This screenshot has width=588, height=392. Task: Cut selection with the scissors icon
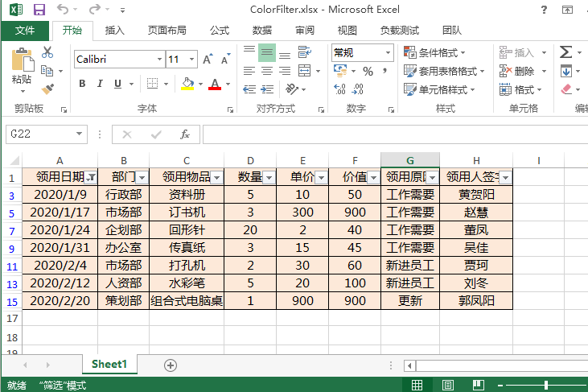[x=47, y=52]
